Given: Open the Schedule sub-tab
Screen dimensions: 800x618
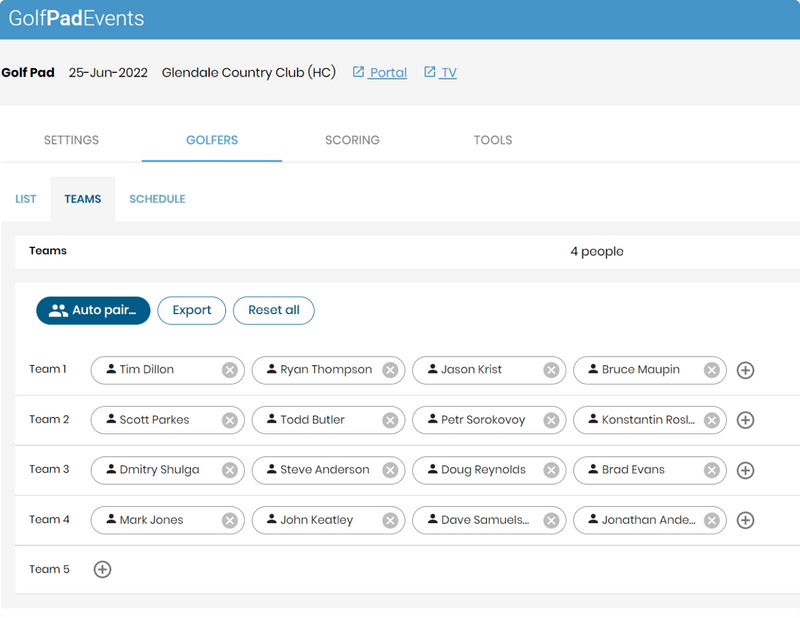Looking at the screenshot, I should coord(157,199).
